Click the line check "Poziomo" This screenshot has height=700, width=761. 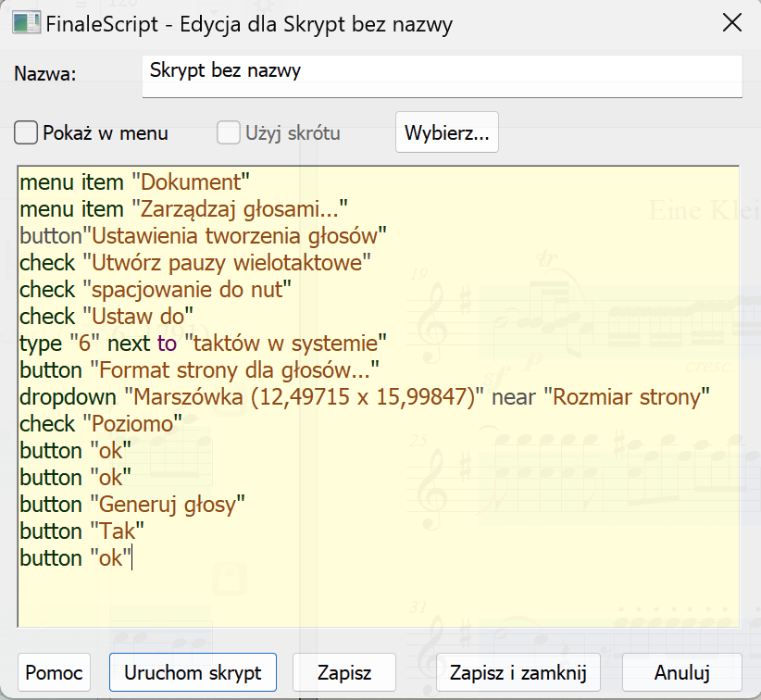101,424
